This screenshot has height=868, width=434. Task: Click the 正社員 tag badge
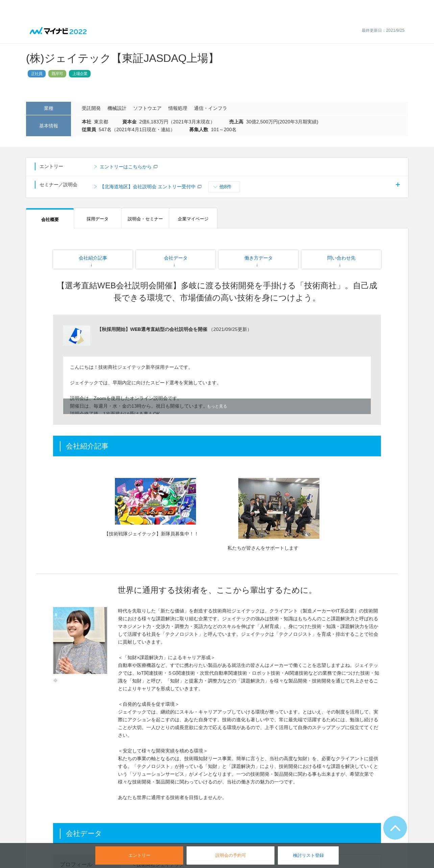(x=37, y=74)
